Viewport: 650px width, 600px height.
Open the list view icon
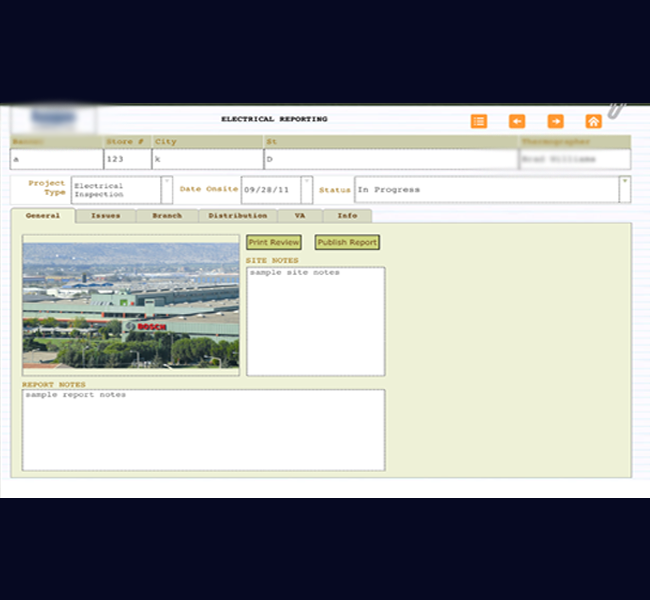(x=479, y=121)
